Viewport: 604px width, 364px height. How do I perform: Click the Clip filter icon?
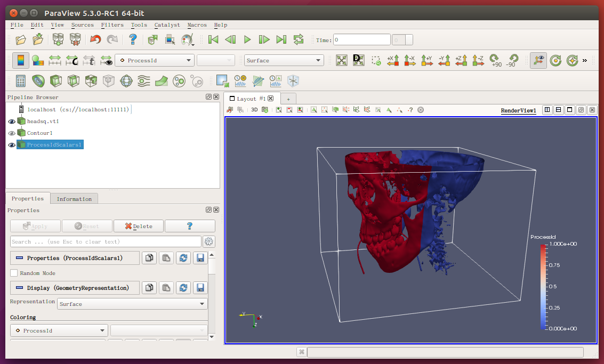coord(56,81)
